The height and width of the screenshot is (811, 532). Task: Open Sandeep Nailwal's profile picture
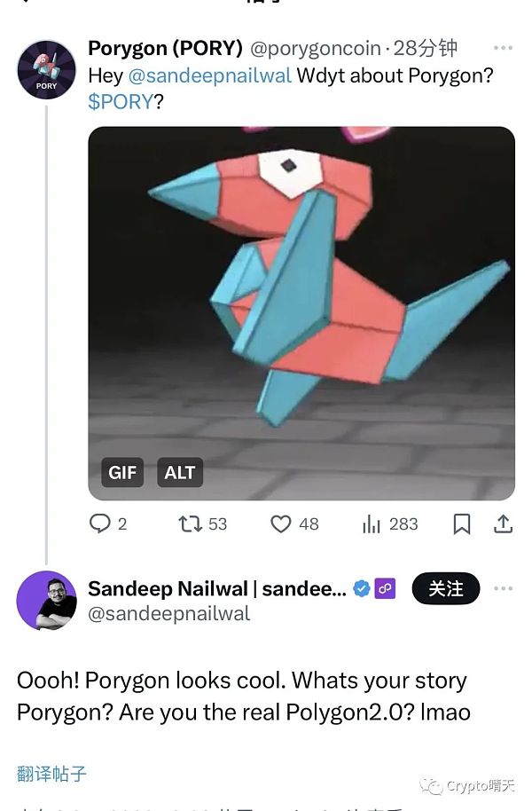[x=46, y=601]
